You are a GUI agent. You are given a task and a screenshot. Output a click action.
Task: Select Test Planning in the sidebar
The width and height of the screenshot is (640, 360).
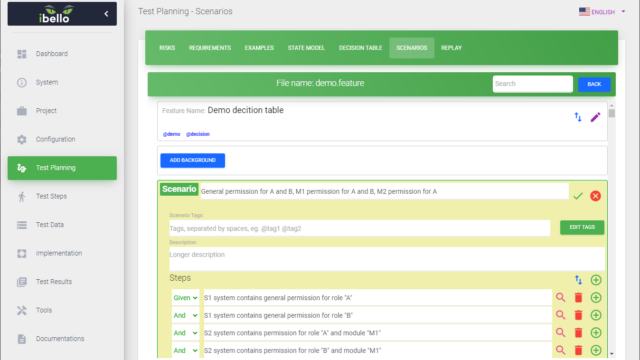point(62,168)
